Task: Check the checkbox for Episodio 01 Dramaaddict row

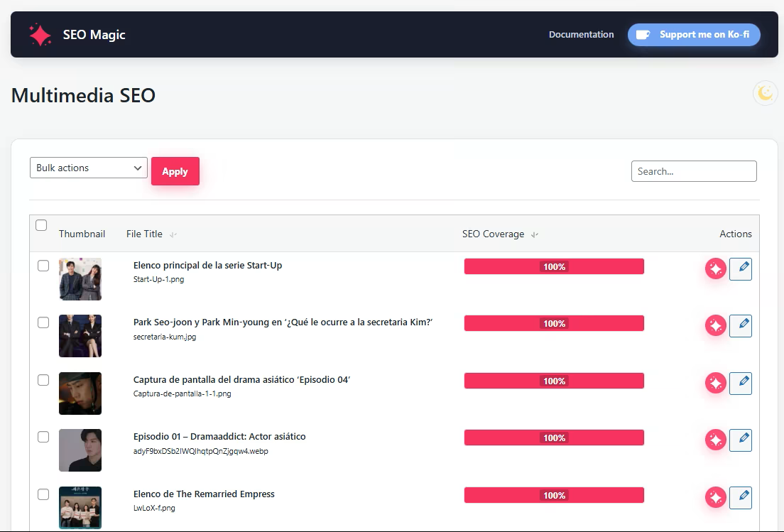Action: tap(43, 437)
